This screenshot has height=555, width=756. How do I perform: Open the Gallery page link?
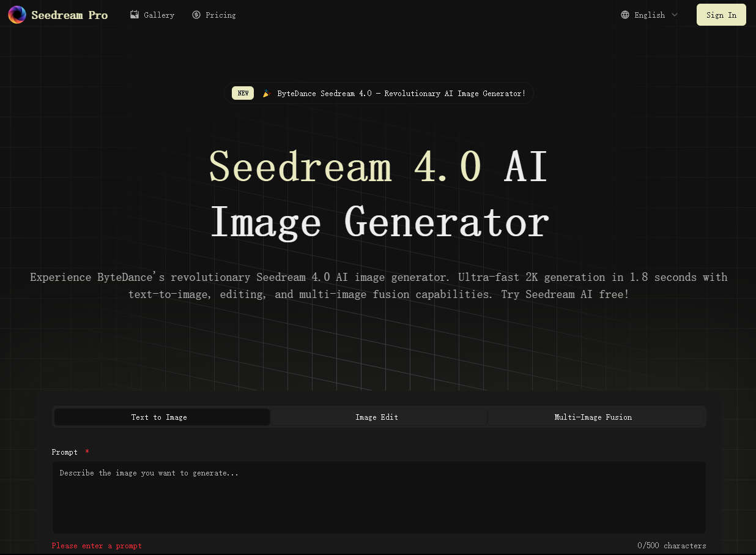(159, 15)
